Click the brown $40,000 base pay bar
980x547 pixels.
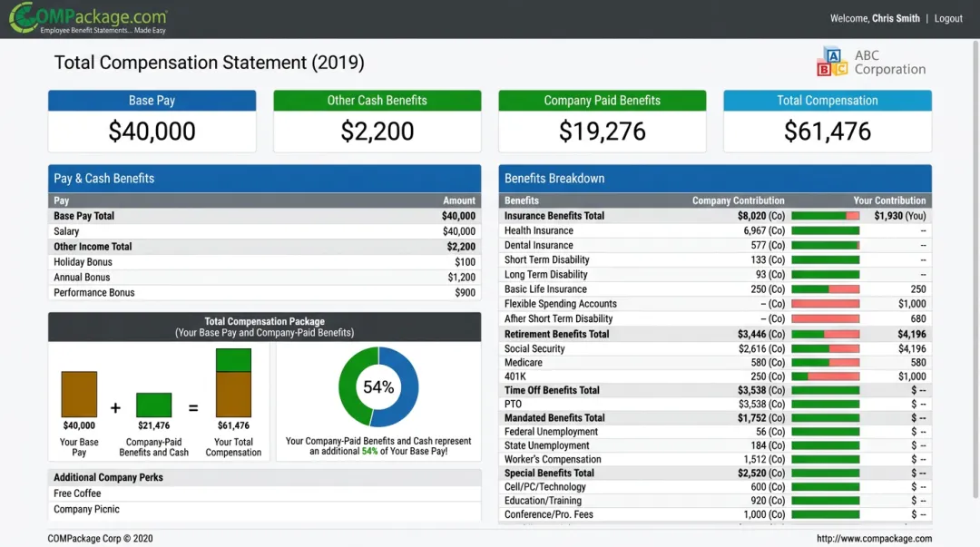click(x=79, y=395)
